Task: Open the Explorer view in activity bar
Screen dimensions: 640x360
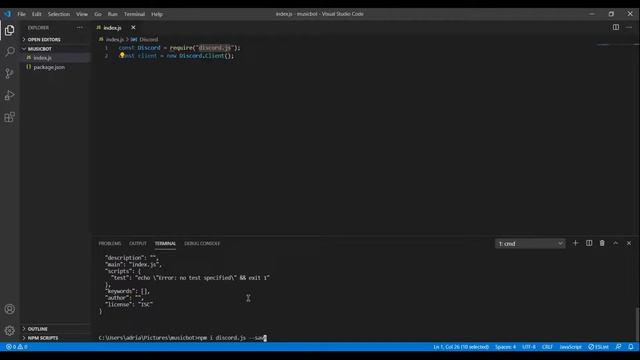Action: point(10,30)
